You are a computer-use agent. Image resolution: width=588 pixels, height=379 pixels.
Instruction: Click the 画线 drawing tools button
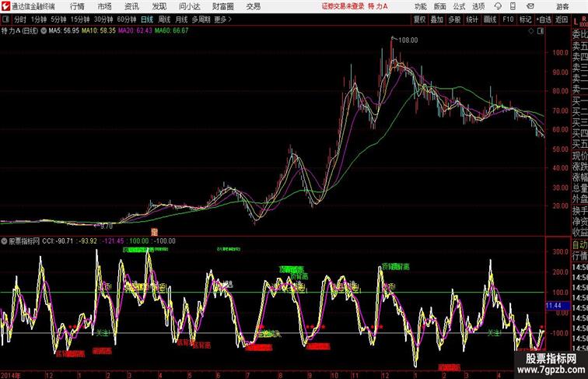[490, 19]
